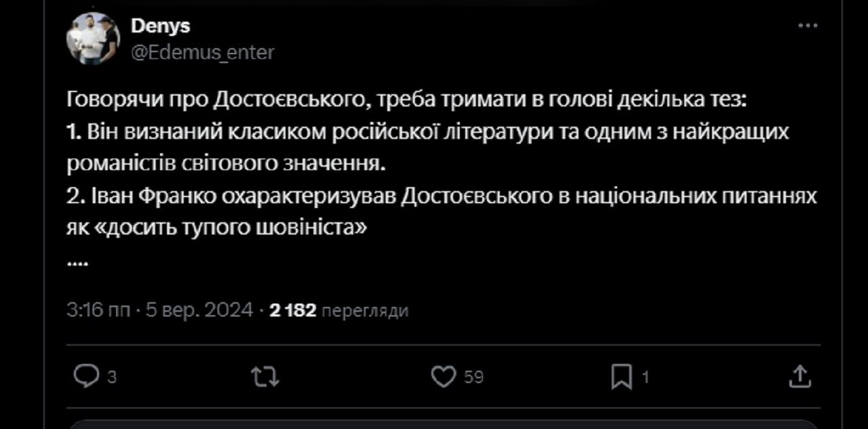Screen dimensions: 868x429
Task: Click the display name Denys
Action: pyautogui.click(x=160, y=26)
